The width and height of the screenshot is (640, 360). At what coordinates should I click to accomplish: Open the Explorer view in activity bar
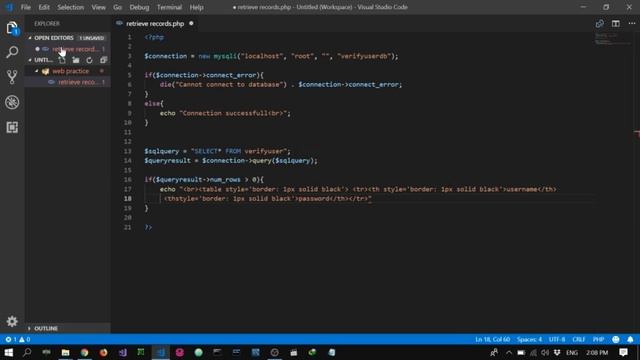click(x=12, y=28)
